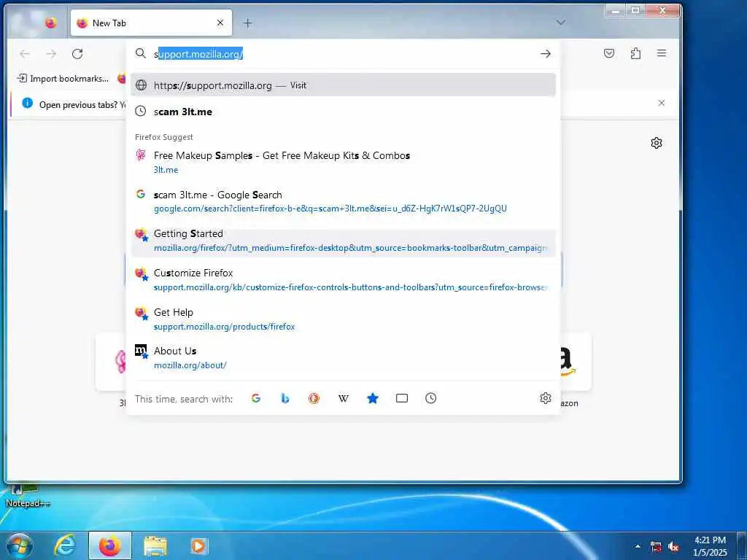Open Customize Firefox bookmark suggestion
The height and width of the screenshot is (560, 747).
[x=343, y=280]
